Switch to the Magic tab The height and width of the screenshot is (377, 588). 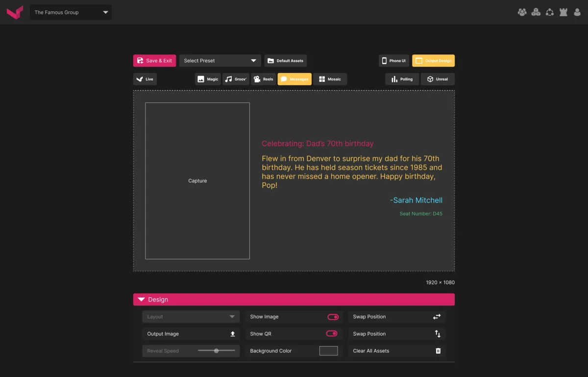pos(208,79)
